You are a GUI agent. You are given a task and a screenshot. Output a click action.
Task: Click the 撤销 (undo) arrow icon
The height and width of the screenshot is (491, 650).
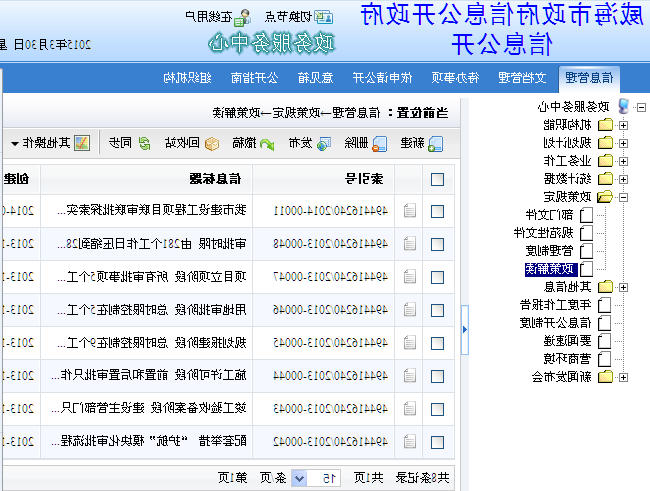(267, 144)
